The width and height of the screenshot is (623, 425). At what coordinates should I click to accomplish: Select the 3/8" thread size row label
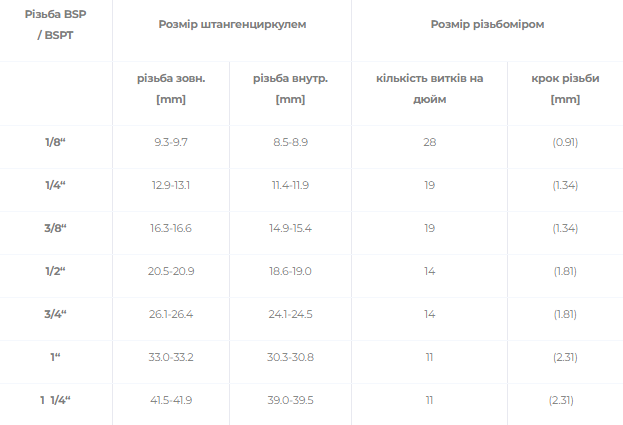[55, 228]
